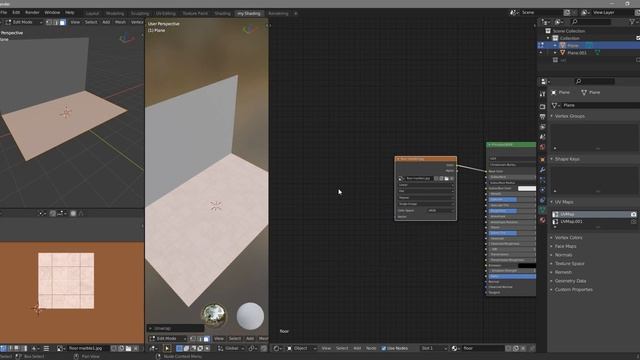Click the floor material name field
Screen dimensions: 640x360
[482, 349]
